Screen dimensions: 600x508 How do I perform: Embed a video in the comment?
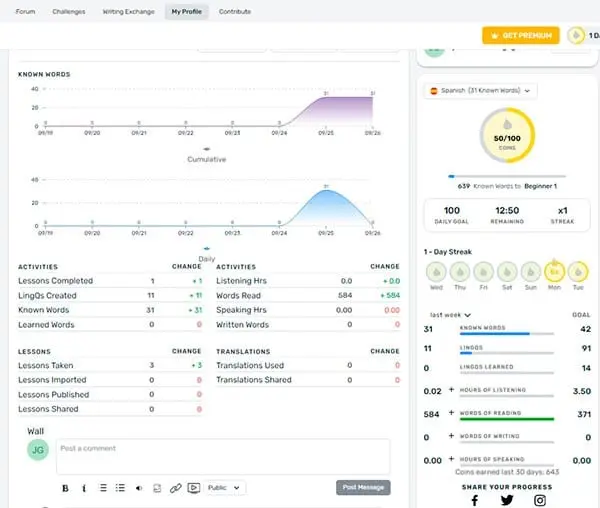(x=194, y=488)
